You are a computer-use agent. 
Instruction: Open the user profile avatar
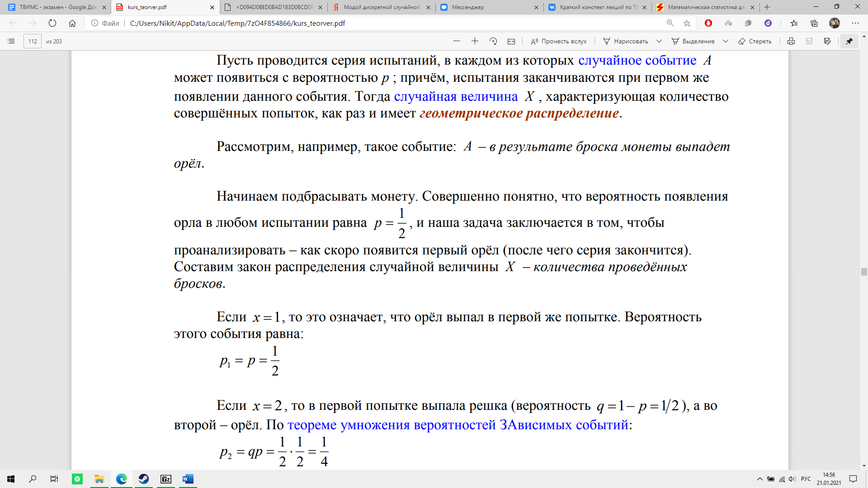coord(835,23)
